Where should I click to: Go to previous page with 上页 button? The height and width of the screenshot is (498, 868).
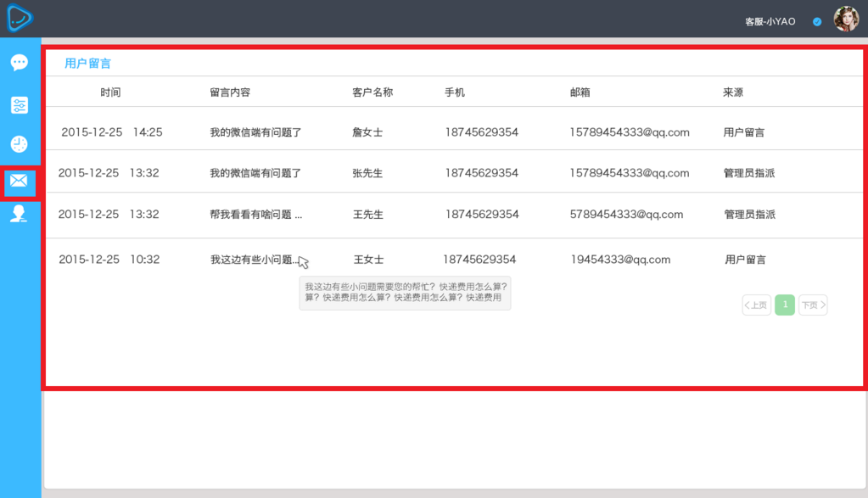pos(756,305)
